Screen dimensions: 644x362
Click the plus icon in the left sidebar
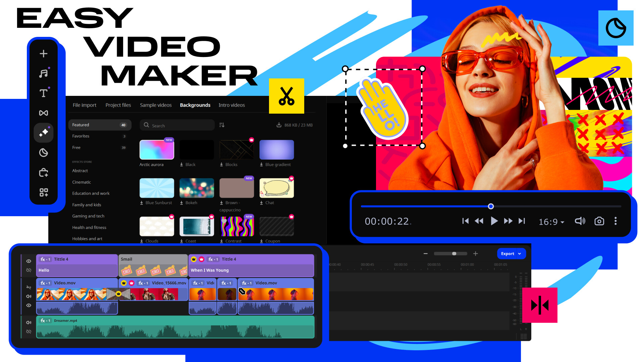(44, 54)
